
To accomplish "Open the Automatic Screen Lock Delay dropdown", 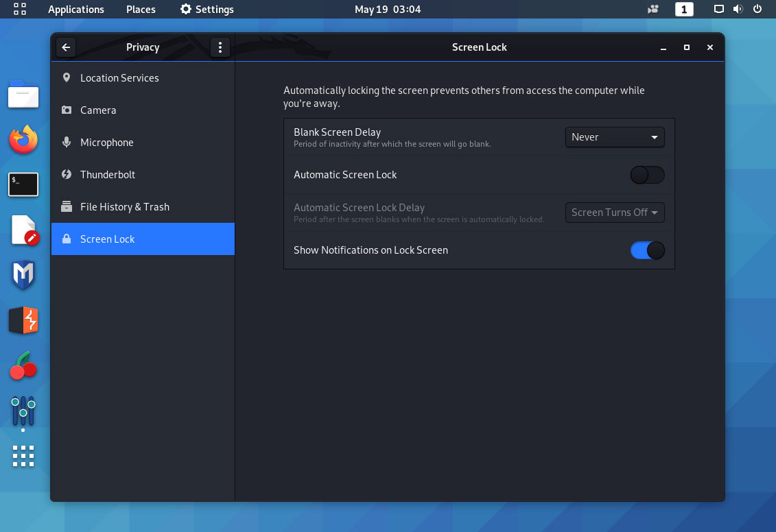I will pos(614,213).
